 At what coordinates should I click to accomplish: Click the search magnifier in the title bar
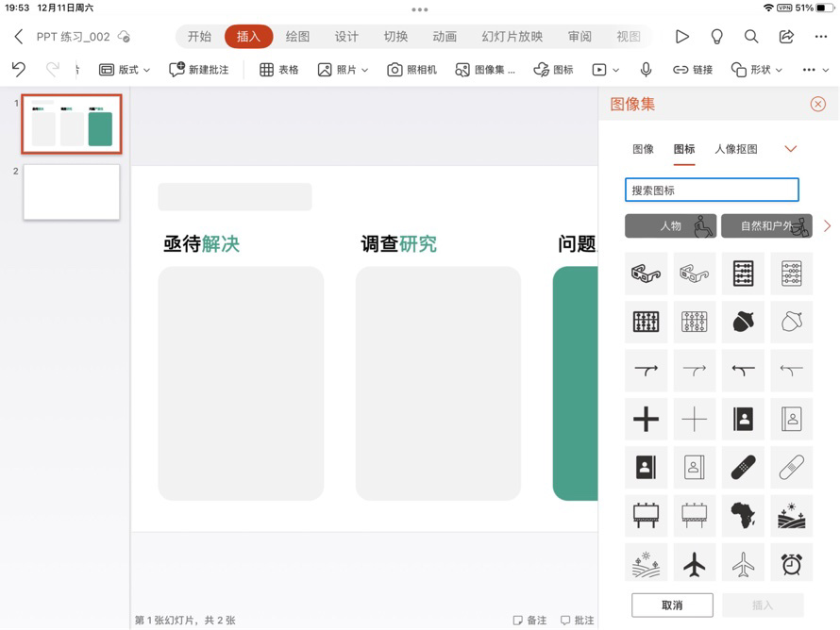pos(751,36)
